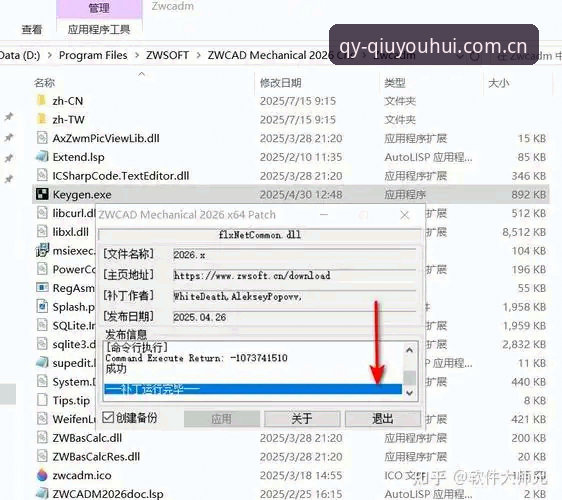This screenshot has height=500, width=562.
Task: Open the 管理 ribbon tab
Action: pos(99,8)
